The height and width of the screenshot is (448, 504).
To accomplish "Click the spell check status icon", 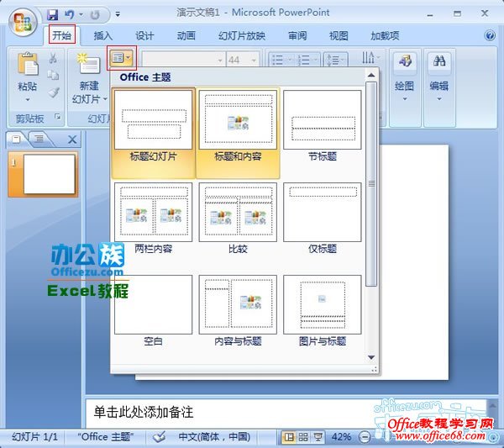I will point(159,437).
